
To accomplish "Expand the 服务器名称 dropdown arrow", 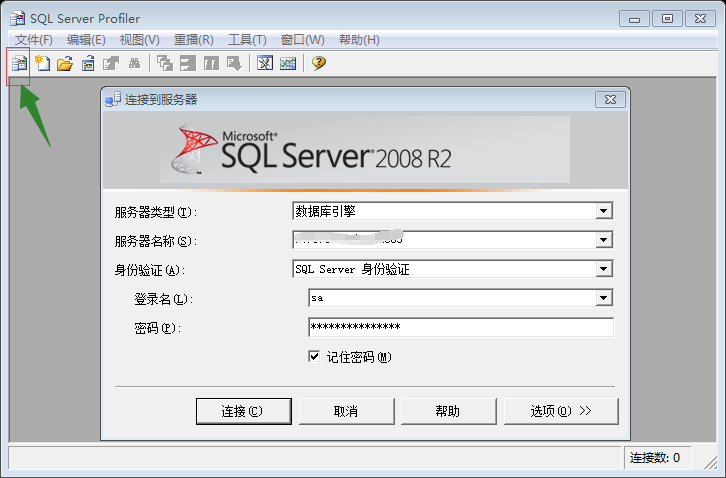I will 603,240.
